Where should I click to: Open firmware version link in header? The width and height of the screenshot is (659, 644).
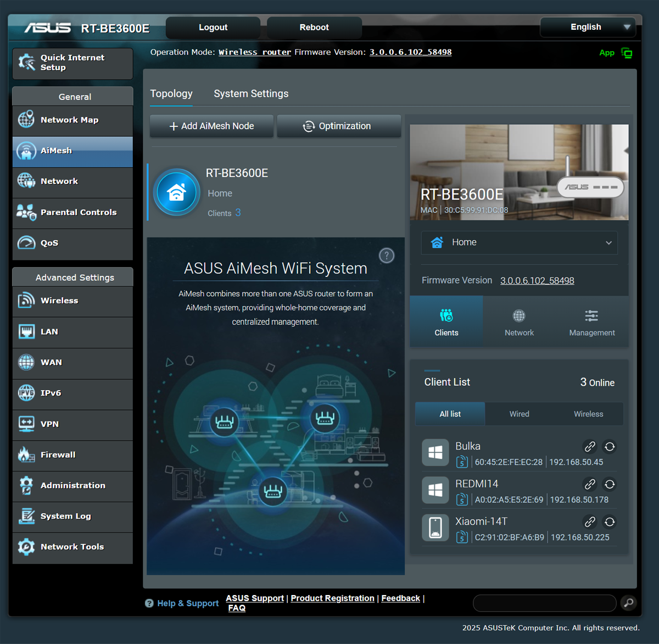pyautogui.click(x=410, y=52)
